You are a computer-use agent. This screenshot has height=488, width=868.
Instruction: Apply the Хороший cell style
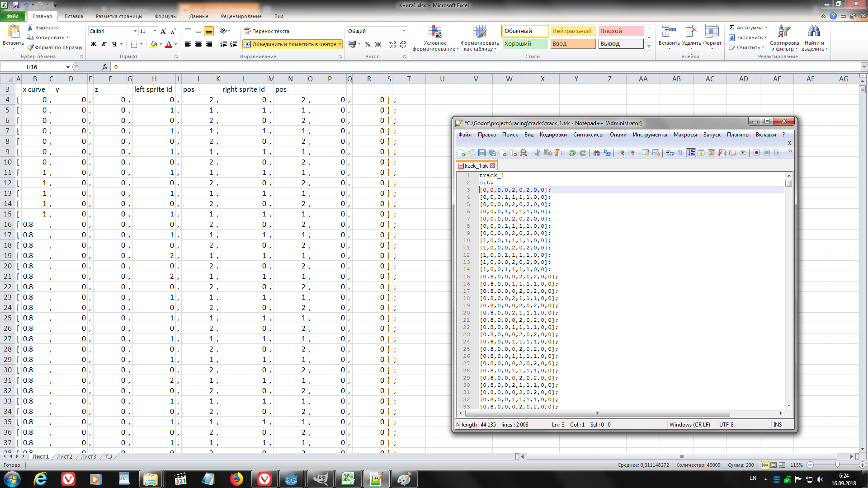pos(524,44)
